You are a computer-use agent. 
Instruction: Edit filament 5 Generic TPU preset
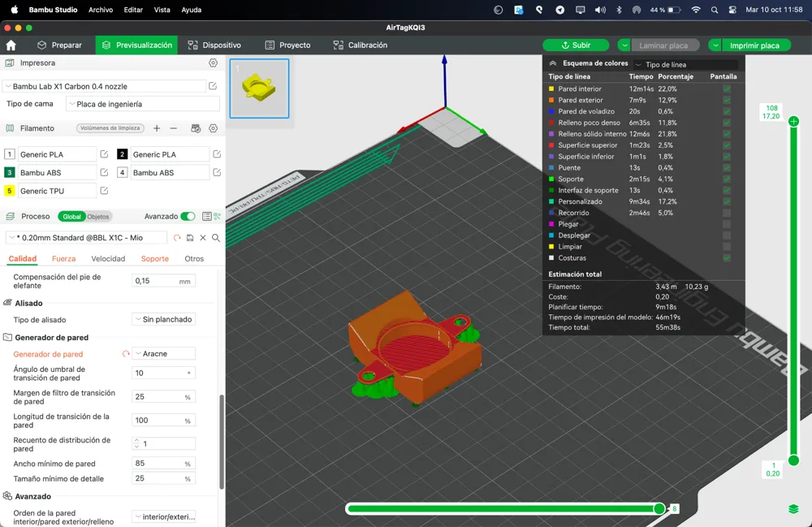104,191
